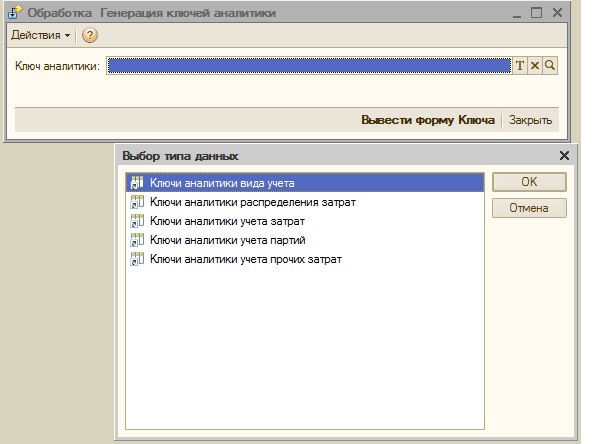The image size is (600, 444).
Task: Click icon next to Ключи аналитики учета прочих затрат
Action: click(x=137, y=259)
